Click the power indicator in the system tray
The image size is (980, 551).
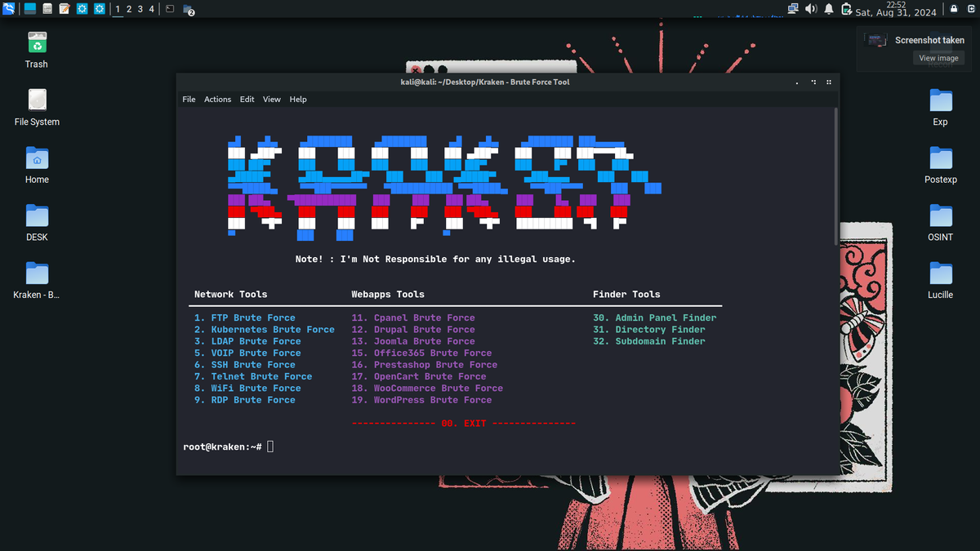846,8
